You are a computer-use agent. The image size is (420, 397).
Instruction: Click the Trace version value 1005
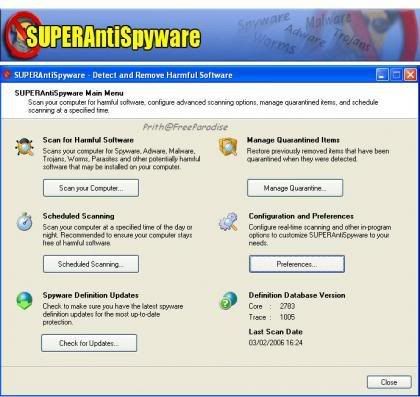[x=287, y=317]
